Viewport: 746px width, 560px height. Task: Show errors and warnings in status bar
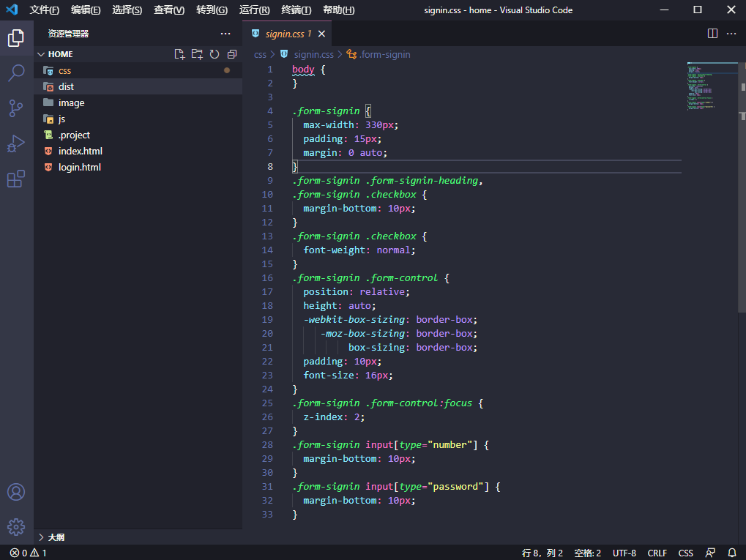click(28, 553)
